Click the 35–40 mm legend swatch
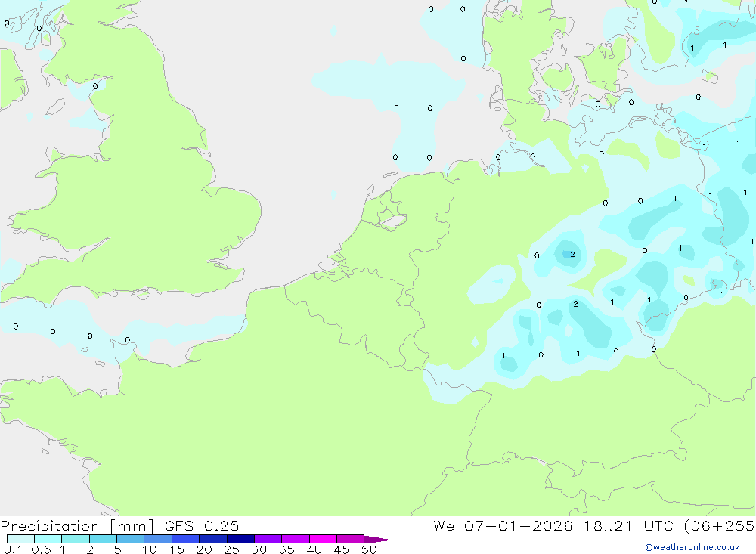The width and height of the screenshot is (756, 554). [x=296, y=539]
